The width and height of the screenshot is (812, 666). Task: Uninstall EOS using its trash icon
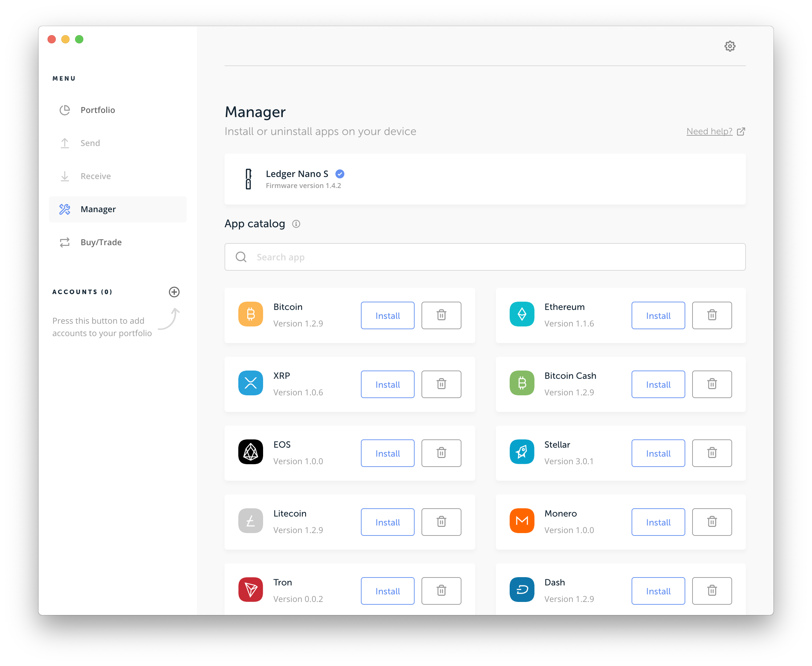(441, 453)
